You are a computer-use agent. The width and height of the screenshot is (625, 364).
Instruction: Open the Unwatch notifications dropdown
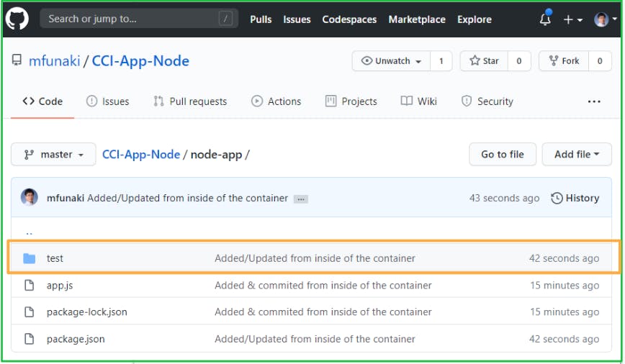click(x=392, y=61)
